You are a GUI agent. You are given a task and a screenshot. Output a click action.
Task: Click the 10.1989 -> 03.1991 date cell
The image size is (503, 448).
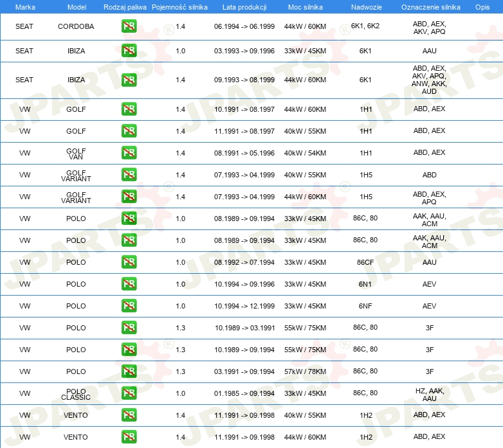[x=245, y=328]
